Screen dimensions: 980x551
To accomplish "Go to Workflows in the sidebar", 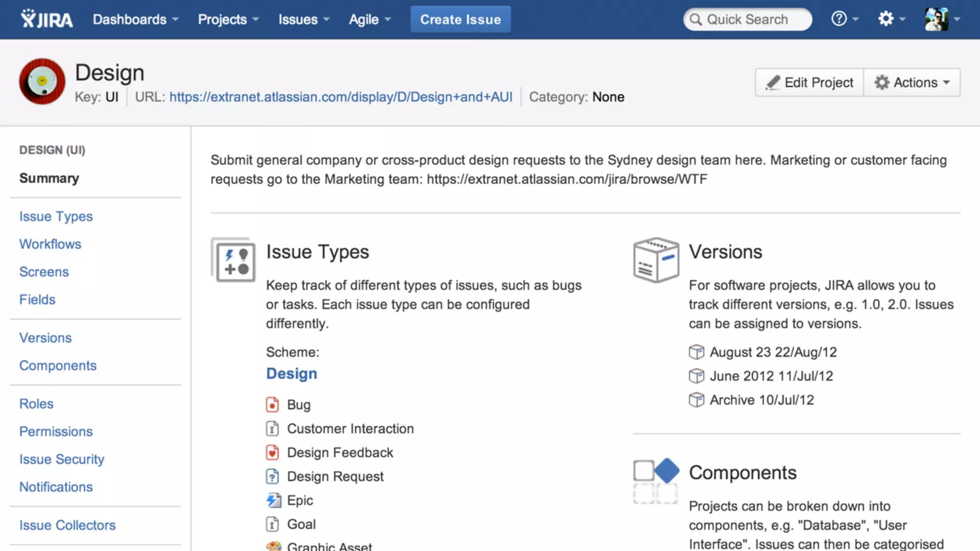I will point(50,244).
